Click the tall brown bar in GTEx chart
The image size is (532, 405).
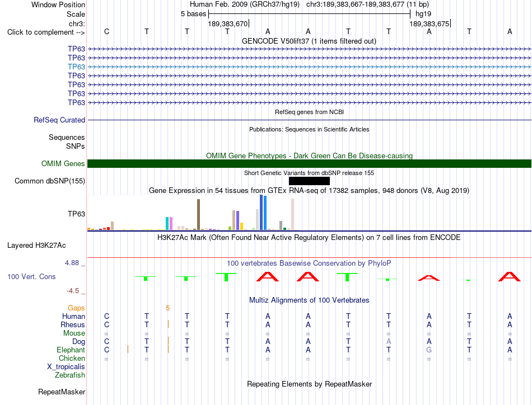pyautogui.click(x=198, y=215)
